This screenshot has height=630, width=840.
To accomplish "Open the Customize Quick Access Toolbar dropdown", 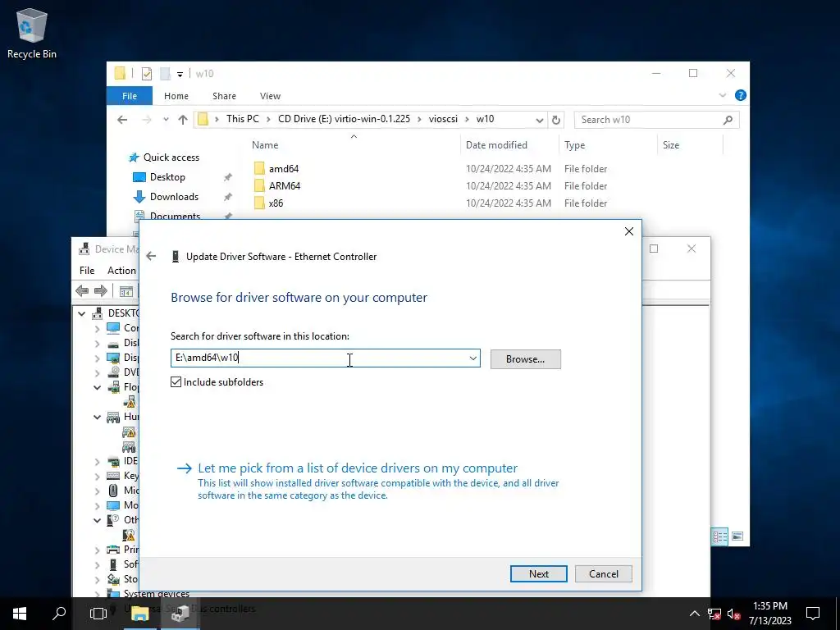I will (180, 75).
